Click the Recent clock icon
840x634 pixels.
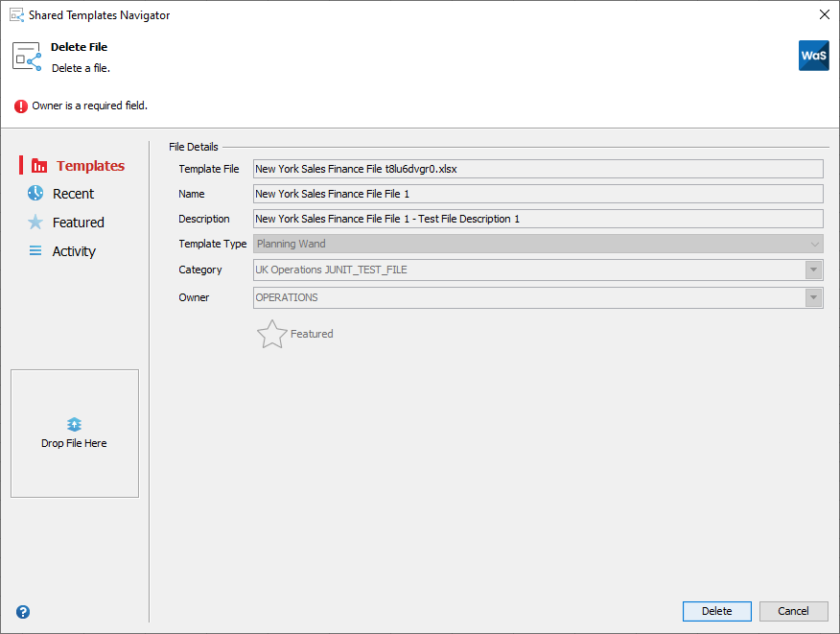[35, 193]
